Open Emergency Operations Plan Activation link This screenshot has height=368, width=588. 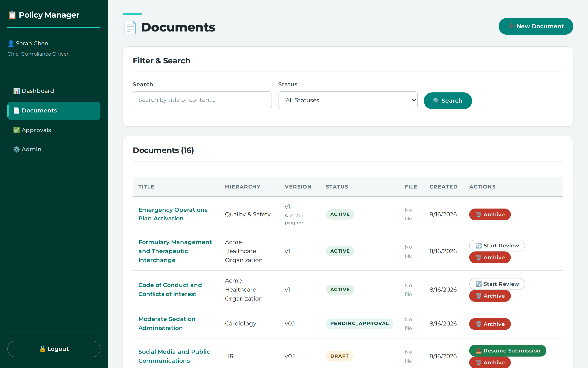coord(173,214)
